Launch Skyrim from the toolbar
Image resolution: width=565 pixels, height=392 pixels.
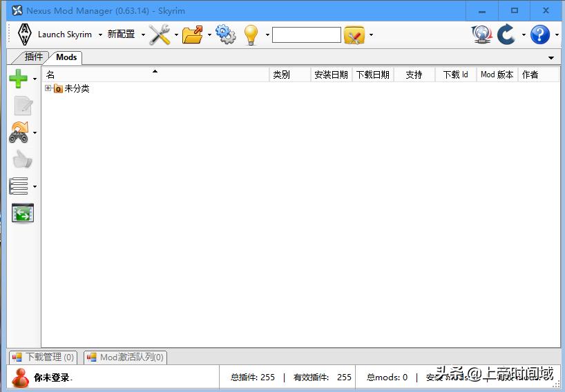(x=65, y=35)
